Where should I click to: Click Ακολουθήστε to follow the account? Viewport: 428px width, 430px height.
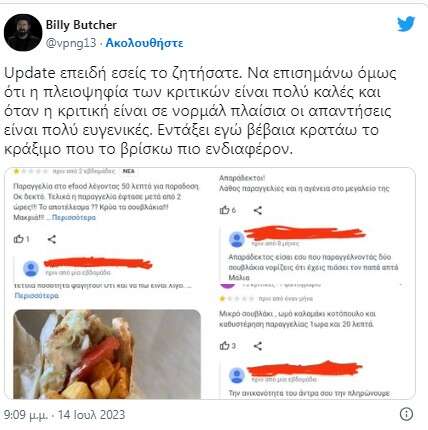[x=144, y=43]
